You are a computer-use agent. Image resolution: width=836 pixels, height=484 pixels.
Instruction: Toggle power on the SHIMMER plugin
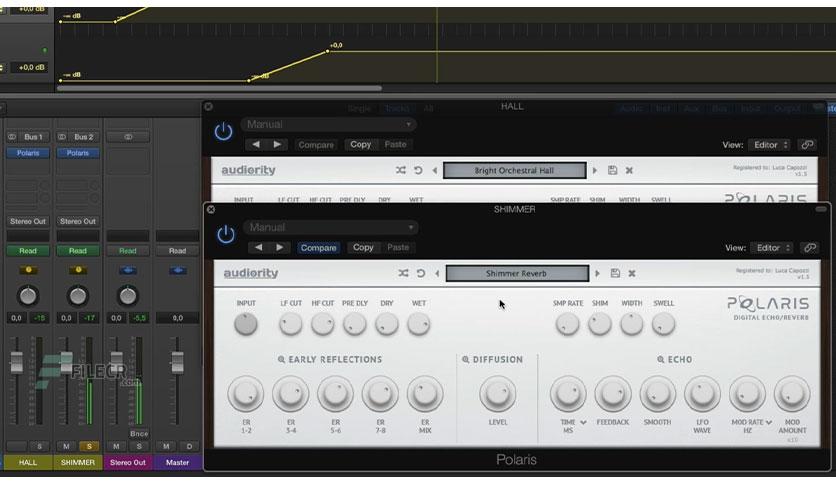[226, 235]
